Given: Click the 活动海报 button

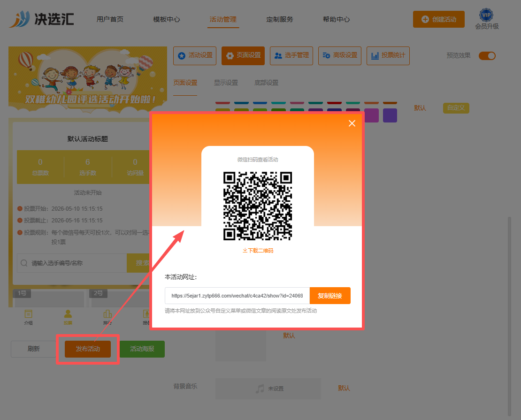Looking at the screenshot, I should pyautogui.click(x=142, y=349).
